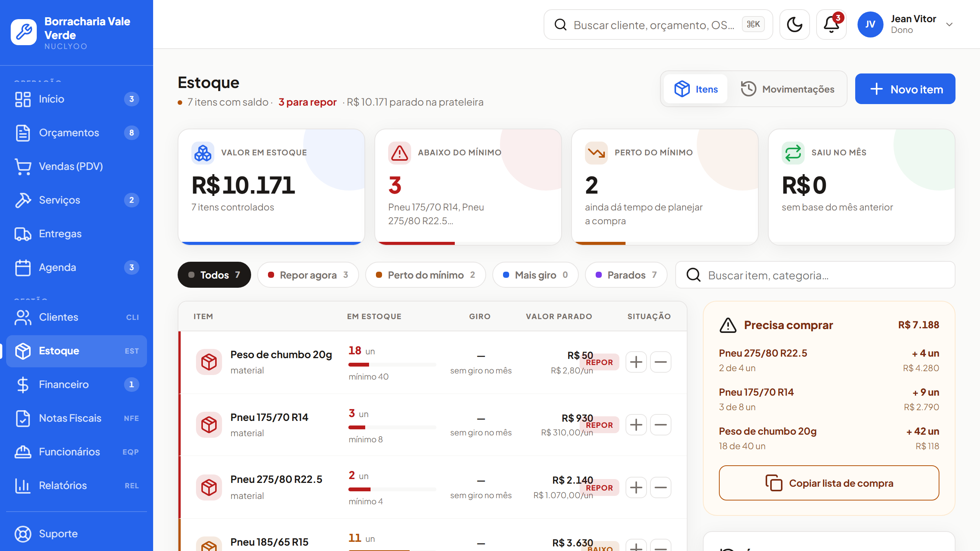Screen dimensions: 980x551
Task: Filter list by Perto do mínimo
Action: click(x=426, y=275)
